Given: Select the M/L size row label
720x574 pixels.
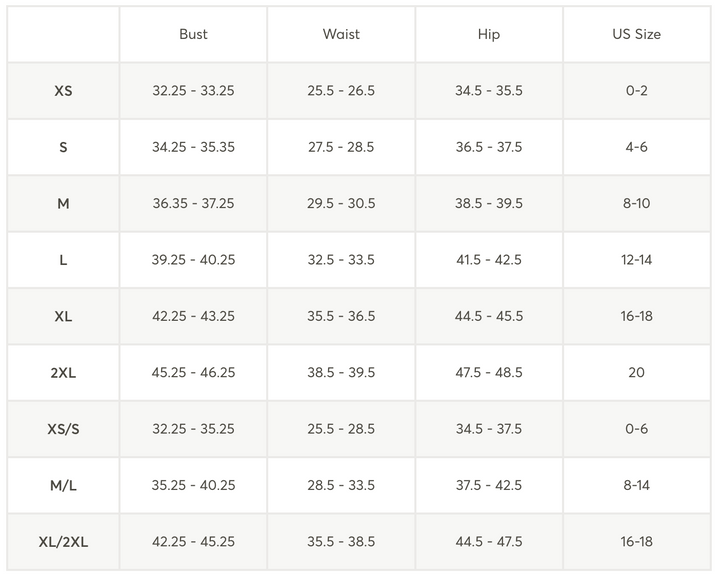Looking at the screenshot, I should click(x=63, y=485).
